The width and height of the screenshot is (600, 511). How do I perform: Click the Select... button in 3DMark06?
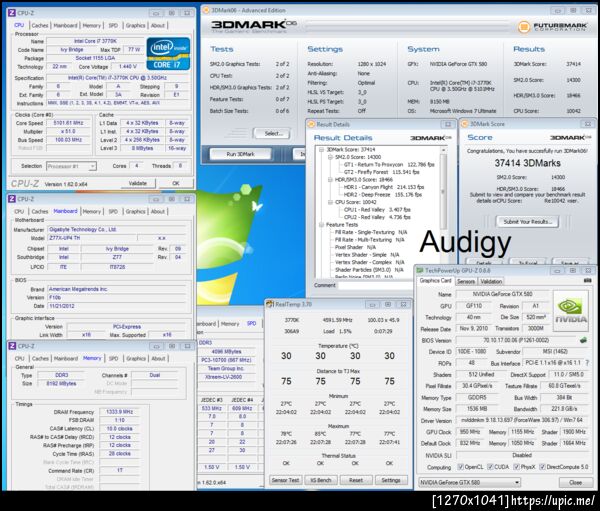274,134
